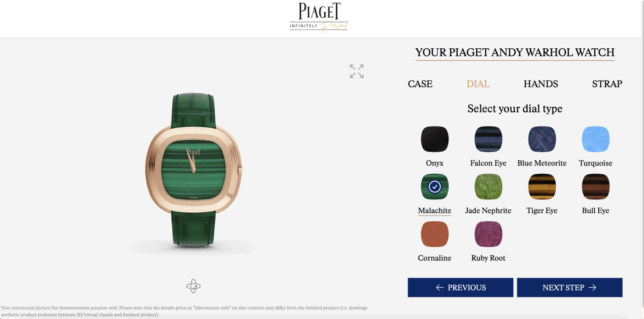This screenshot has width=644, height=319.
Task: Click the PREVIOUS button
Action: coord(460,287)
